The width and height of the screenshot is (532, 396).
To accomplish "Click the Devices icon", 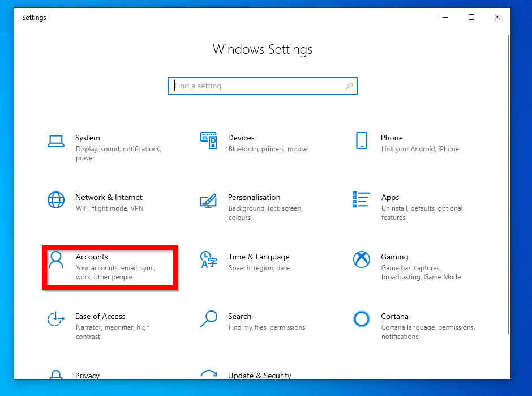I will (x=209, y=140).
